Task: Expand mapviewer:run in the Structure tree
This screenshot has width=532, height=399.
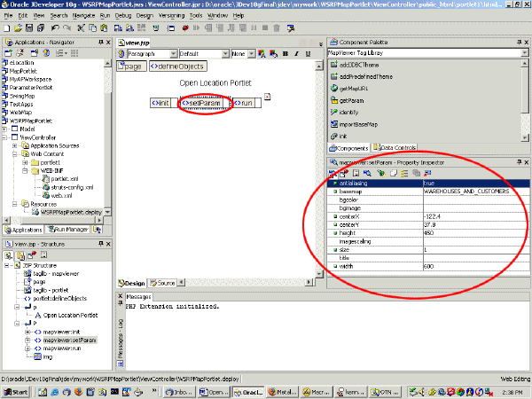Action: pyautogui.click(x=27, y=348)
